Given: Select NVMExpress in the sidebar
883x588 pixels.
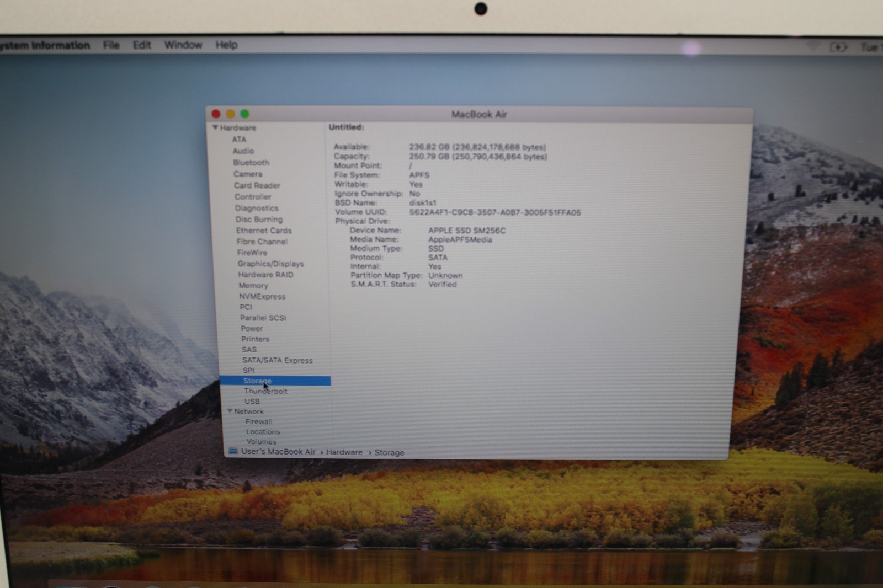Looking at the screenshot, I should (x=262, y=296).
